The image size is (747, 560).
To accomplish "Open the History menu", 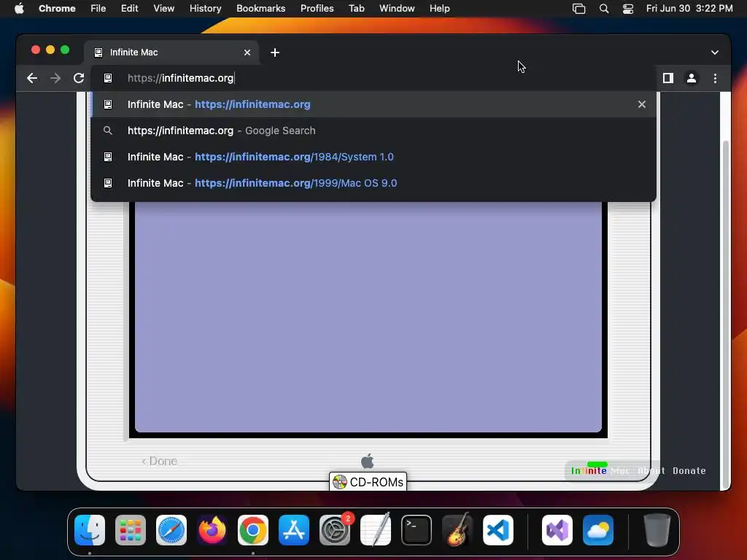I will [x=205, y=9].
